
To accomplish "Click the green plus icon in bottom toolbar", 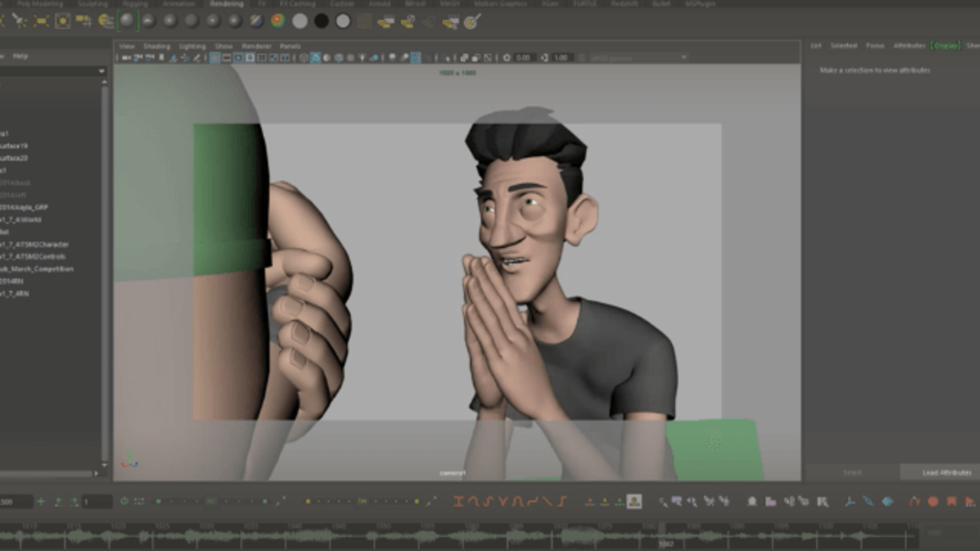I will pos(41,501).
